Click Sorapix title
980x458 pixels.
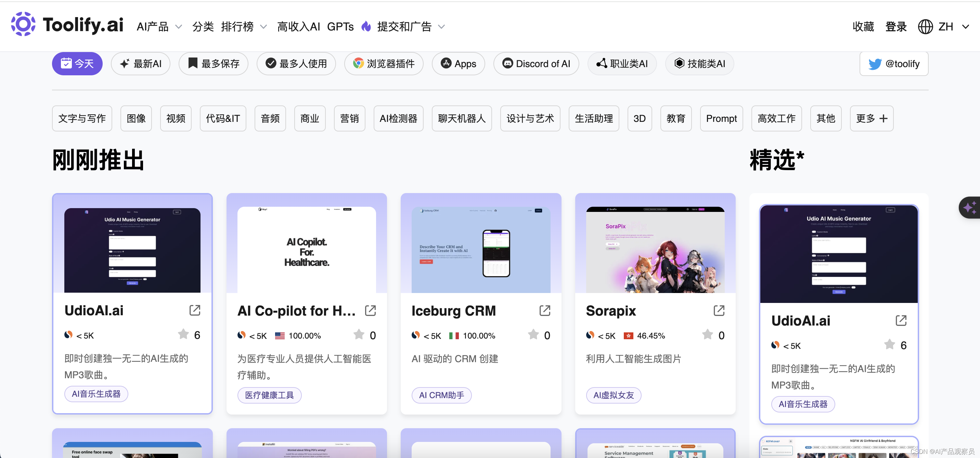(611, 311)
